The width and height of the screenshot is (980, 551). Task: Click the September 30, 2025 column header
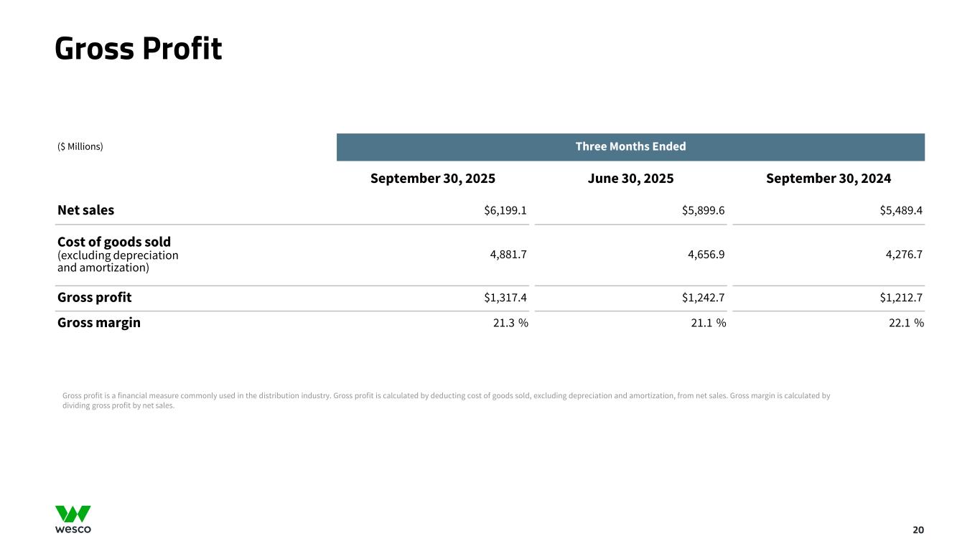(x=432, y=179)
